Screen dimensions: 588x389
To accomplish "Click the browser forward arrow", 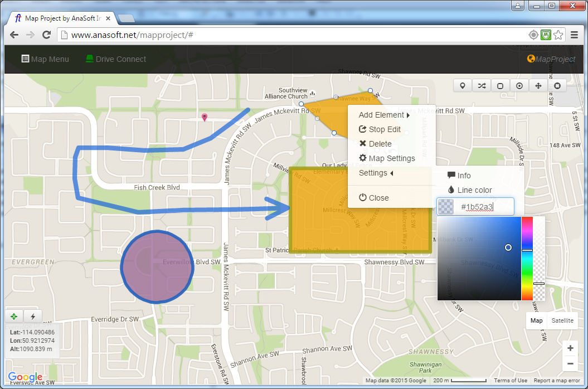I will 30,35.
